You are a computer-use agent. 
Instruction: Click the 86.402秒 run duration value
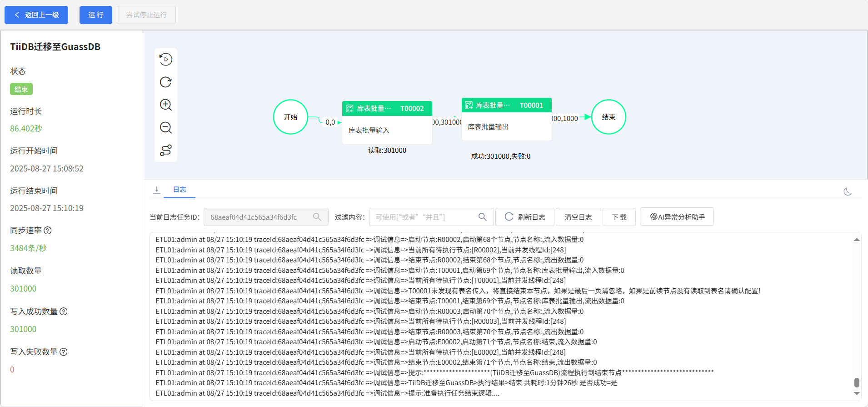(26, 129)
